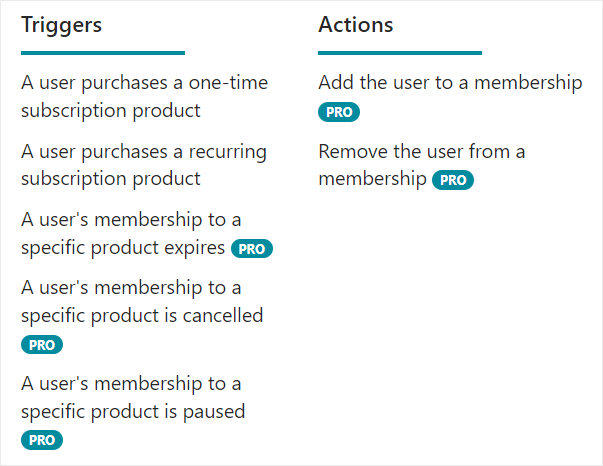Click the teal underline below Actions
The height and width of the screenshot is (466, 603).
[400, 53]
